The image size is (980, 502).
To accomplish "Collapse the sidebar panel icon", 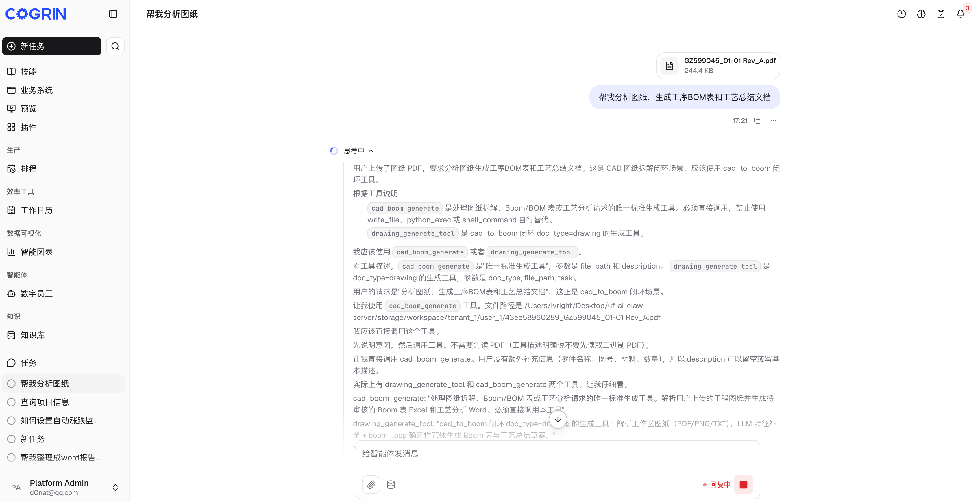I will coord(113,14).
